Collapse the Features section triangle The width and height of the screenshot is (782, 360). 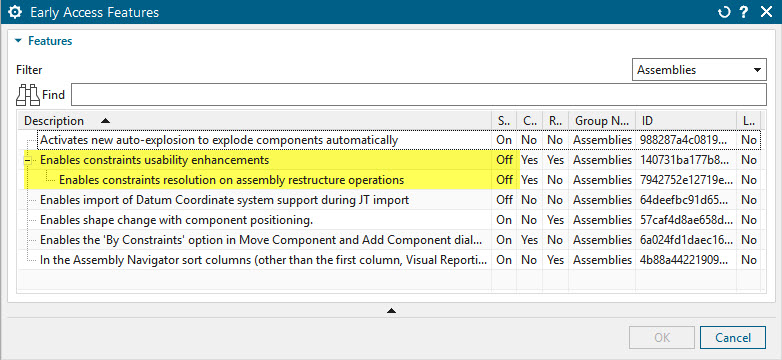click(x=18, y=41)
